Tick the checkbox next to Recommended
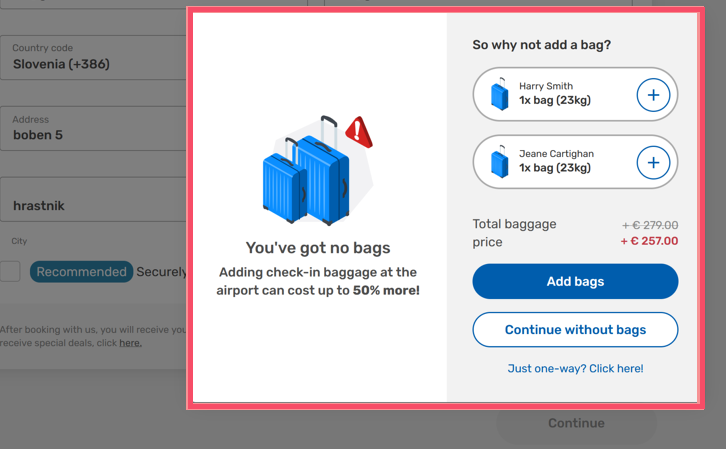Screen dimensions: 726x449 pos(10,271)
